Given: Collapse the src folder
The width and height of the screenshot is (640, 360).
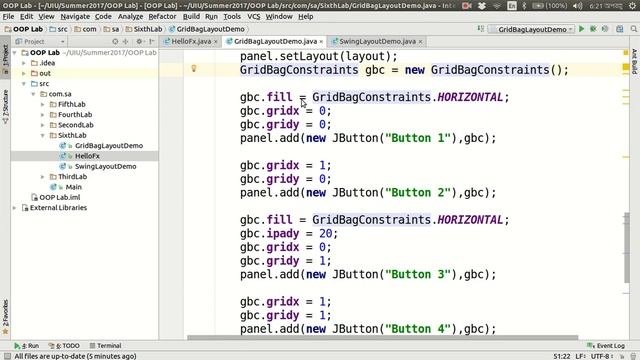Looking at the screenshot, I should [24, 84].
